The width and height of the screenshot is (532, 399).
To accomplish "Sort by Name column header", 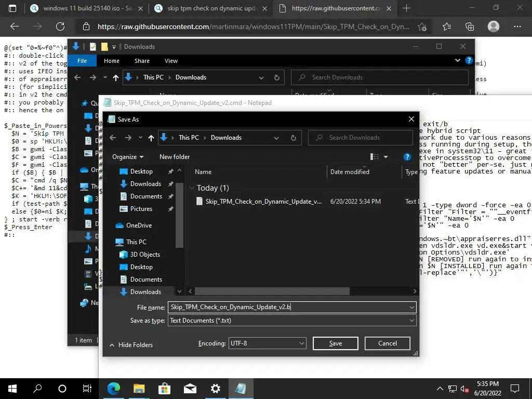I will point(203,172).
